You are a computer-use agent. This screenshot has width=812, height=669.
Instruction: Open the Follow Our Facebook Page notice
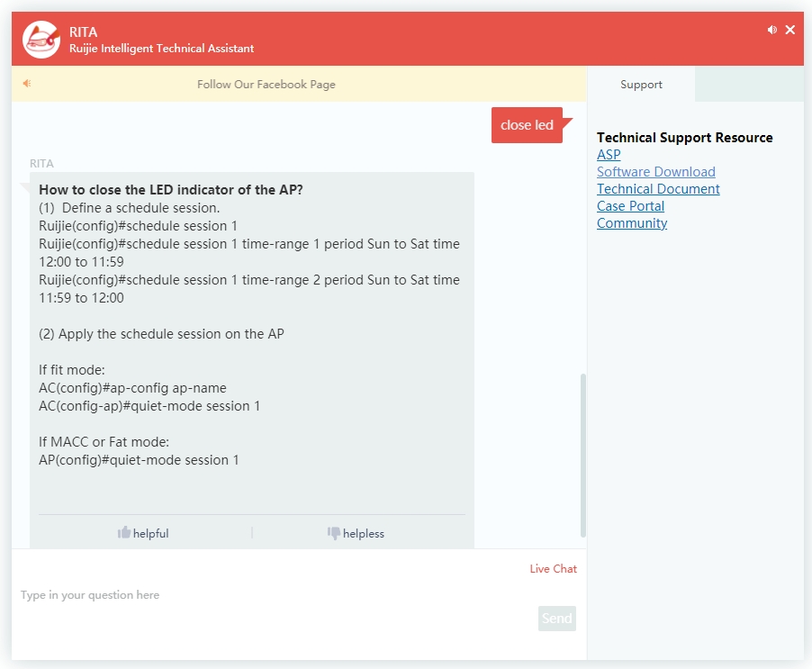(266, 85)
